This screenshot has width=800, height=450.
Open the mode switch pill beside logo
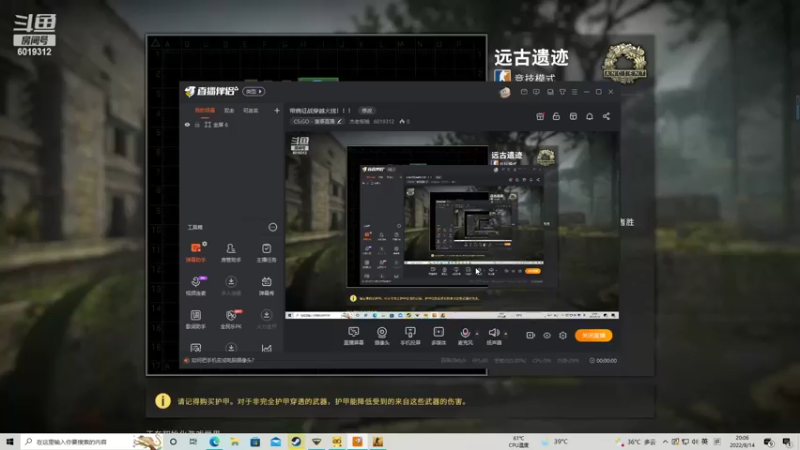(254, 91)
